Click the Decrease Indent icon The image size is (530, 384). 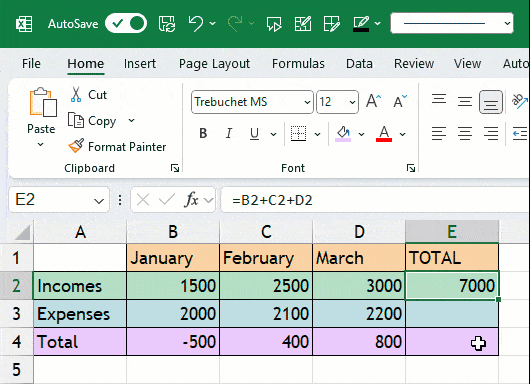(x=520, y=134)
